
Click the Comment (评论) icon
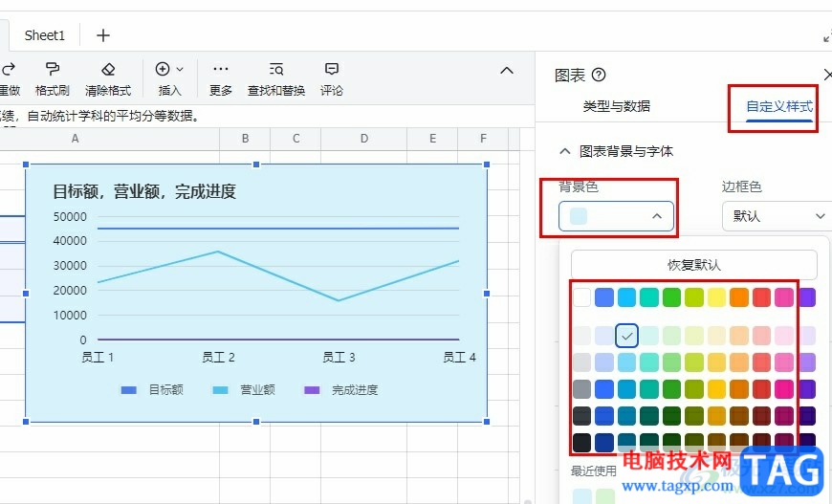click(332, 69)
